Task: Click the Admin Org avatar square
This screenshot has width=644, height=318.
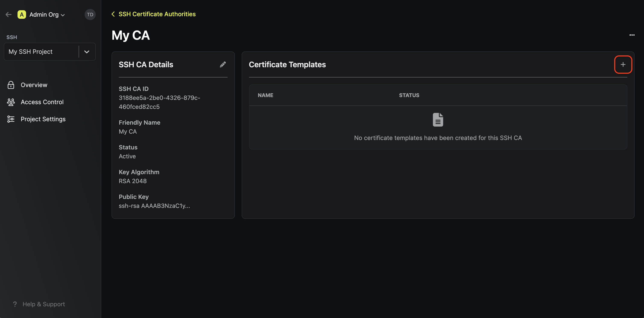Action: pyautogui.click(x=22, y=14)
